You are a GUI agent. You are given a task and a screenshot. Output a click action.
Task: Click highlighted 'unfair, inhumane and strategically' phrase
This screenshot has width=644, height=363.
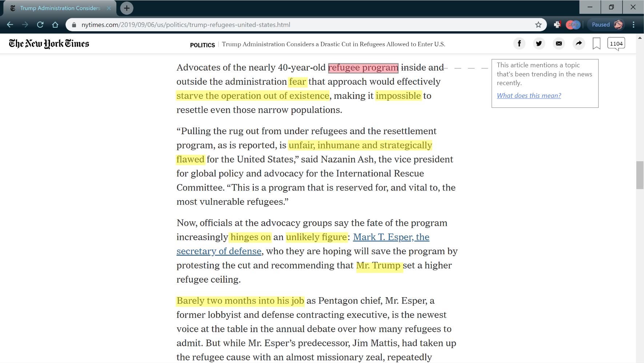pos(360,145)
